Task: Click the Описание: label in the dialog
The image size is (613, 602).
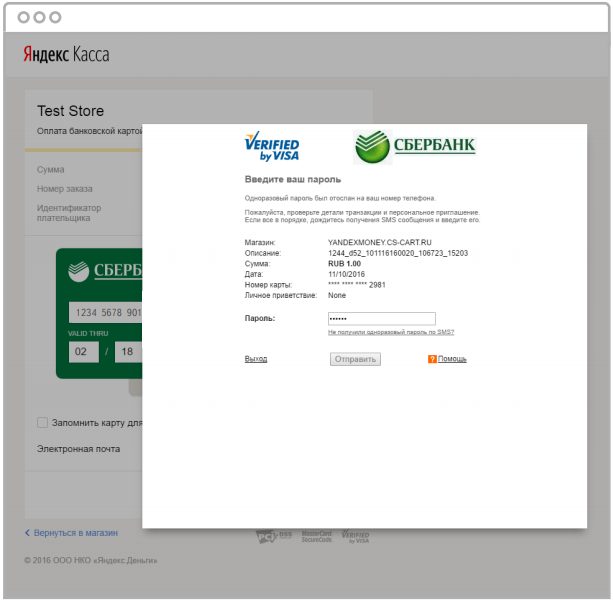Action: [x=263, y=253]
